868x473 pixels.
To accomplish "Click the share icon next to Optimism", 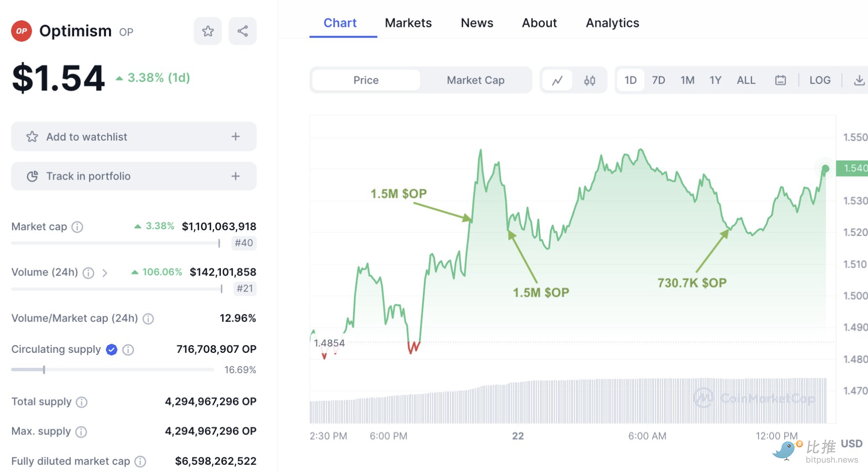I will [243, 31].
